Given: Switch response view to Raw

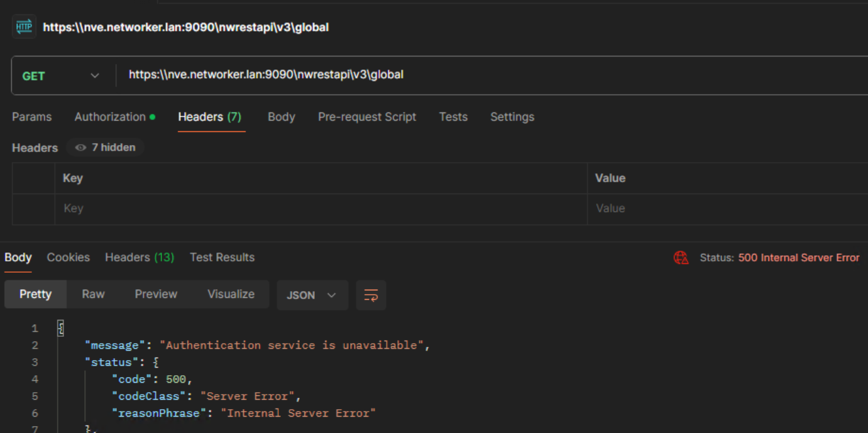Looking at the screenshot, I should [92, 293].
